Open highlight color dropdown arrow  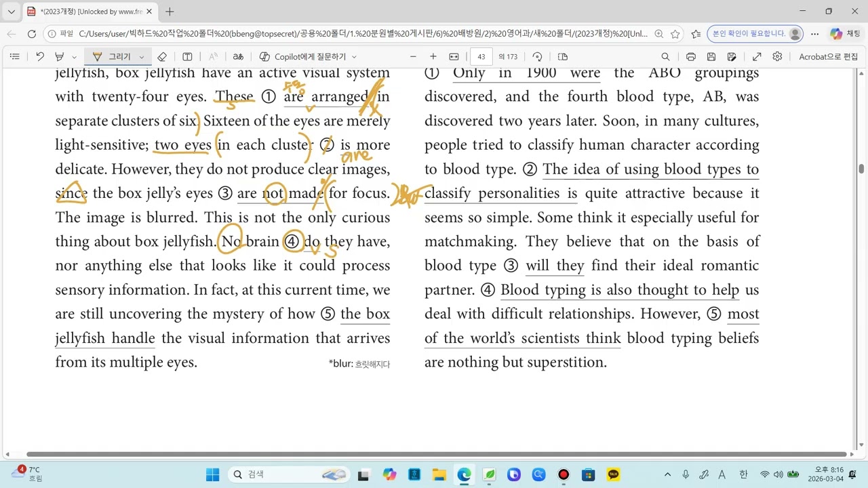pyautogui.click(x=74, y=57)
